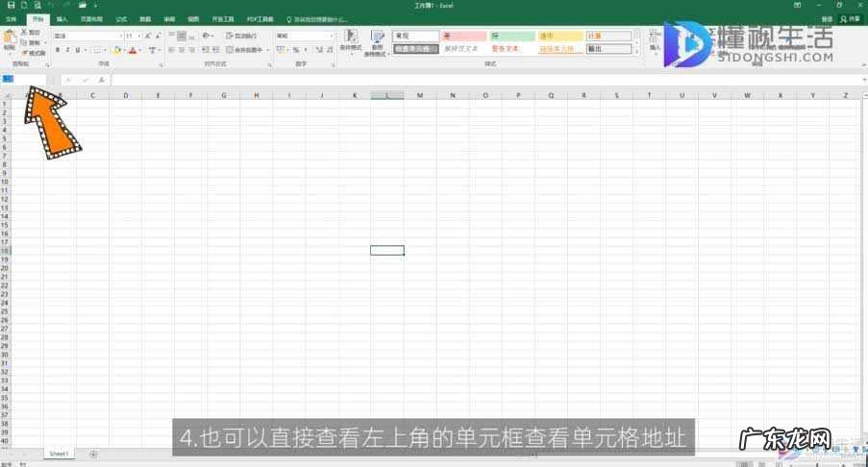Add a new sheet with plus button

coord(93,455)
